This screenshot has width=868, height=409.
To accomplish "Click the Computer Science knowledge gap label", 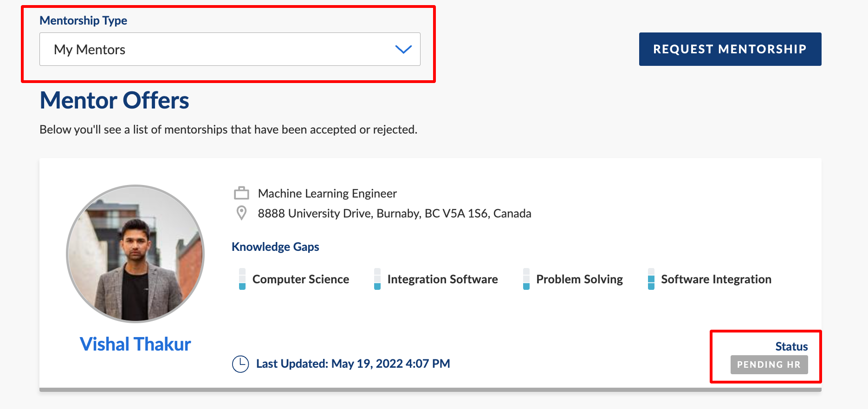I will 301,279.
